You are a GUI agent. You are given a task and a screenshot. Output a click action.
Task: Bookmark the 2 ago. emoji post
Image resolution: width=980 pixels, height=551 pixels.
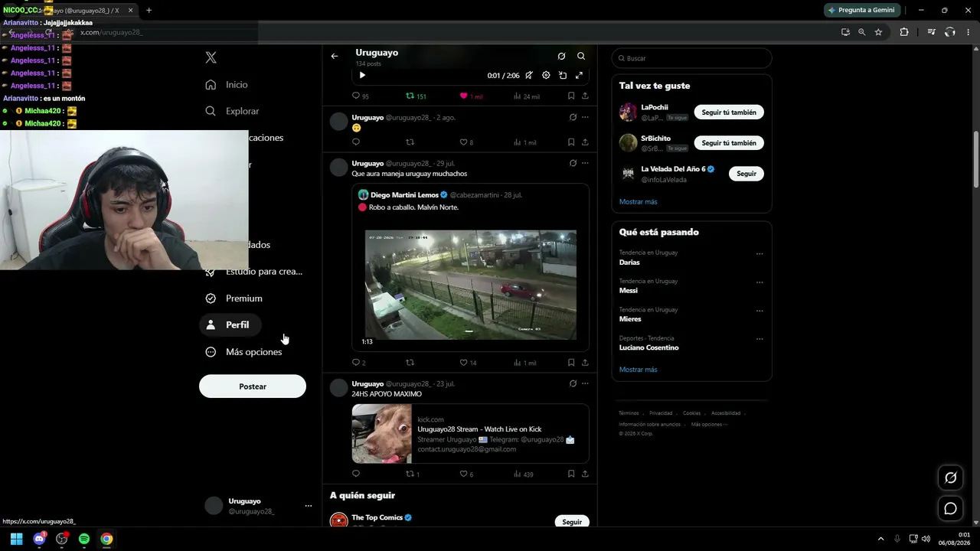point(571,142)
